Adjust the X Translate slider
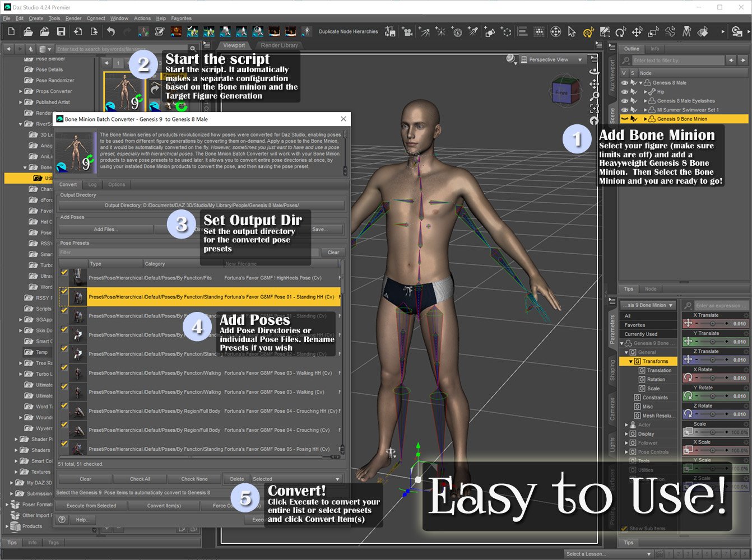This screenshot has width=752, height=560. point(712,324)
